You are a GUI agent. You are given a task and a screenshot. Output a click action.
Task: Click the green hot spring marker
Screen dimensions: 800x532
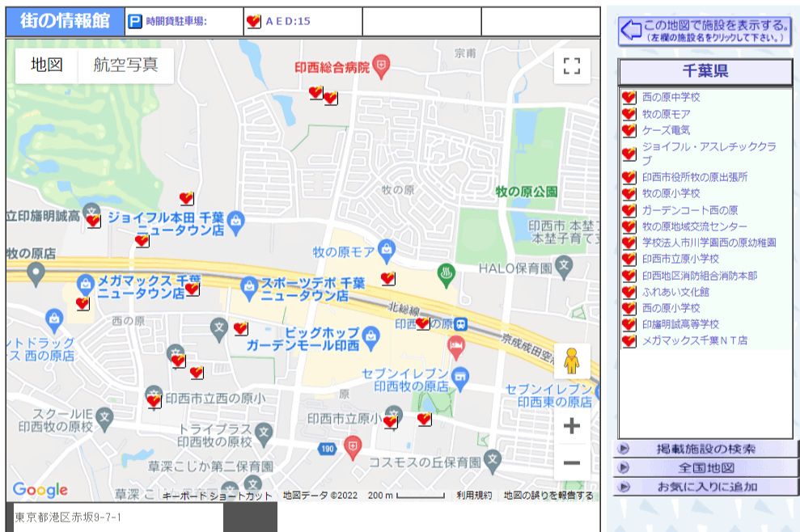click(447, 276)
